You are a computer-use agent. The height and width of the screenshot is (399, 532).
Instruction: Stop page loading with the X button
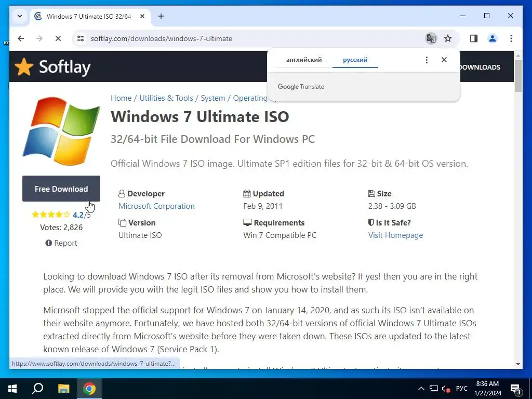(x=58, y=38)
